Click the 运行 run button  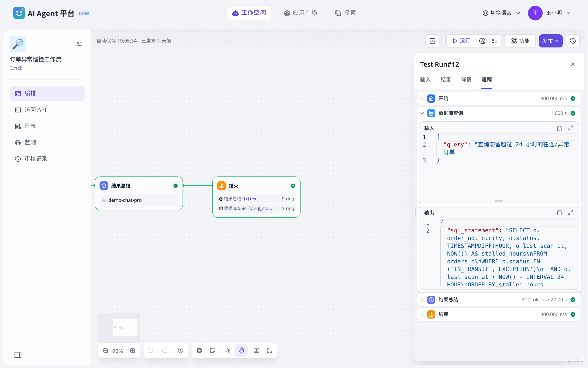coord(461,41)
